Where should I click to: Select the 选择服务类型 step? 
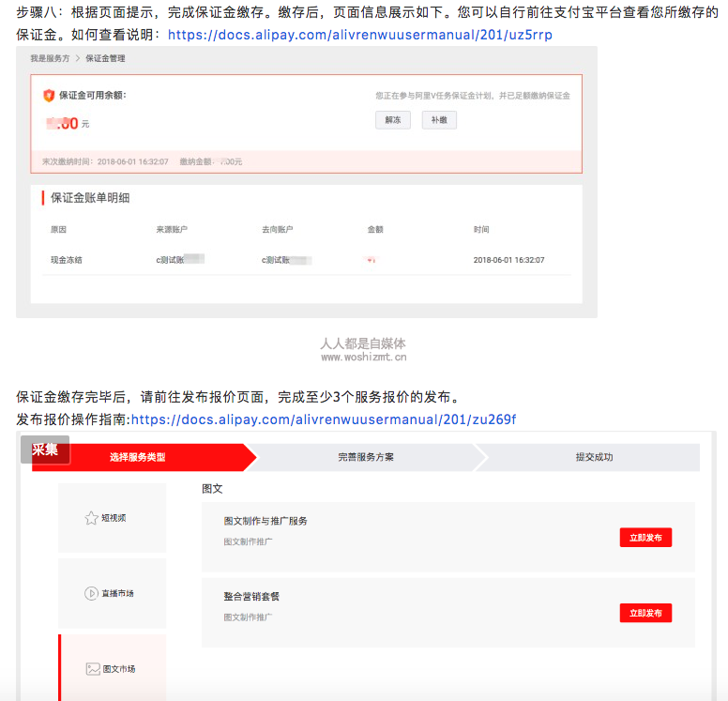[x=137, y=457]
